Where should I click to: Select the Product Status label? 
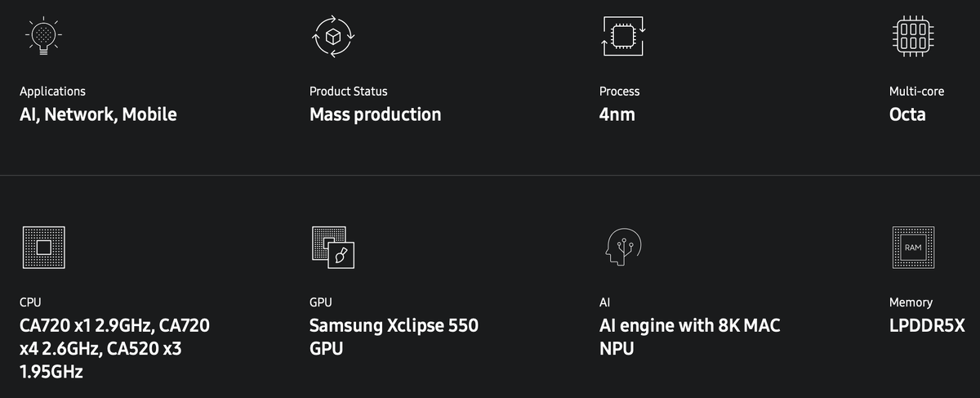[348, 92]
